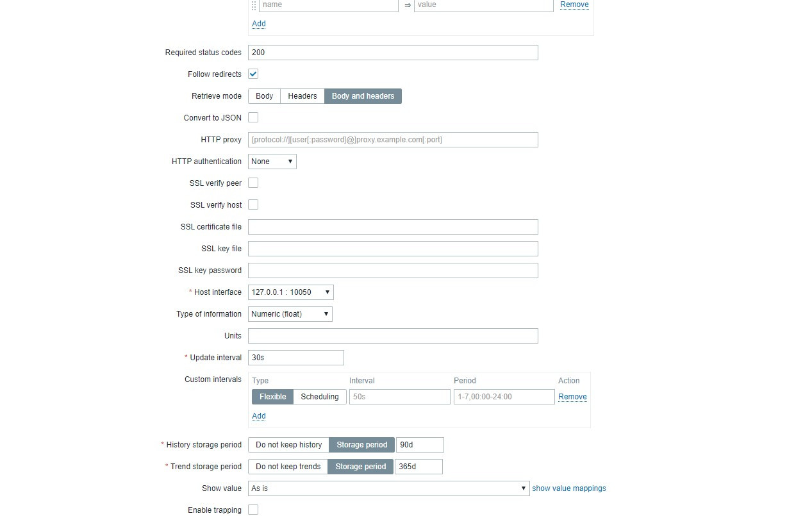Toggle the Follow redirects checkbox

(x=253, y=74)
